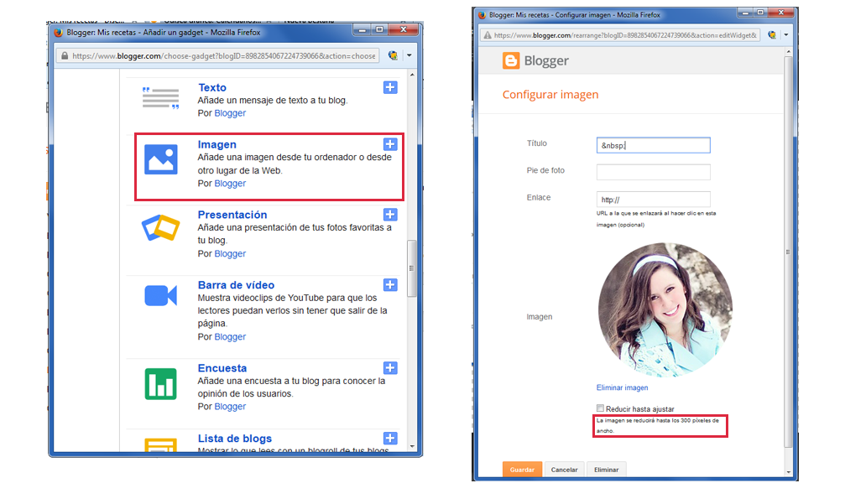The height and width of the screenshot is (504, 845).
Task: Follow Blogger author link under Encuesta
Action: [230, 407]
